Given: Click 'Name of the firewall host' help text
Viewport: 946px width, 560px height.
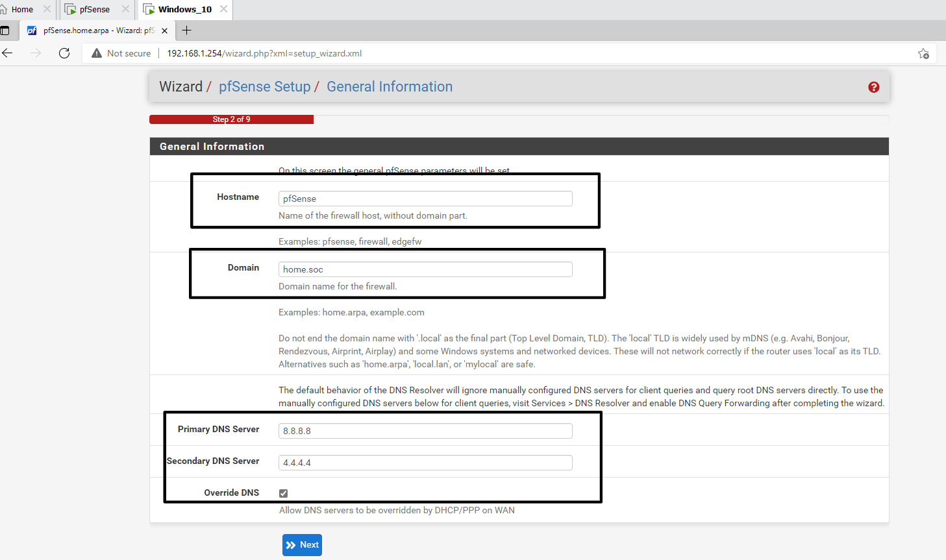Looking at the screenshot, I should 373,215.
